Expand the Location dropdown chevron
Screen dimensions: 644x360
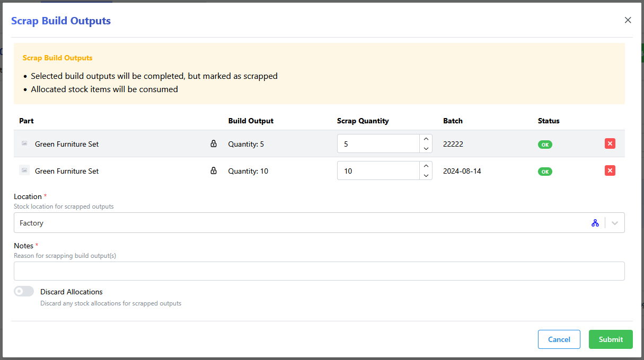pos(614,223)
